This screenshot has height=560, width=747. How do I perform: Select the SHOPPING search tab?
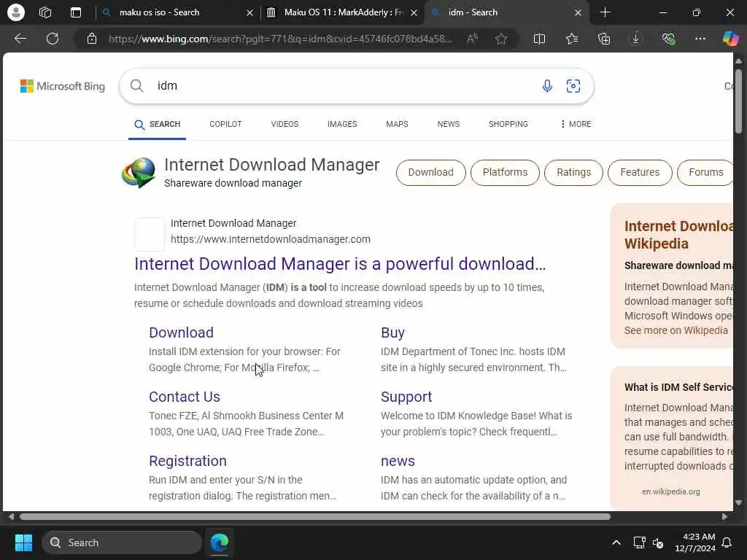[x=508, y=124]
